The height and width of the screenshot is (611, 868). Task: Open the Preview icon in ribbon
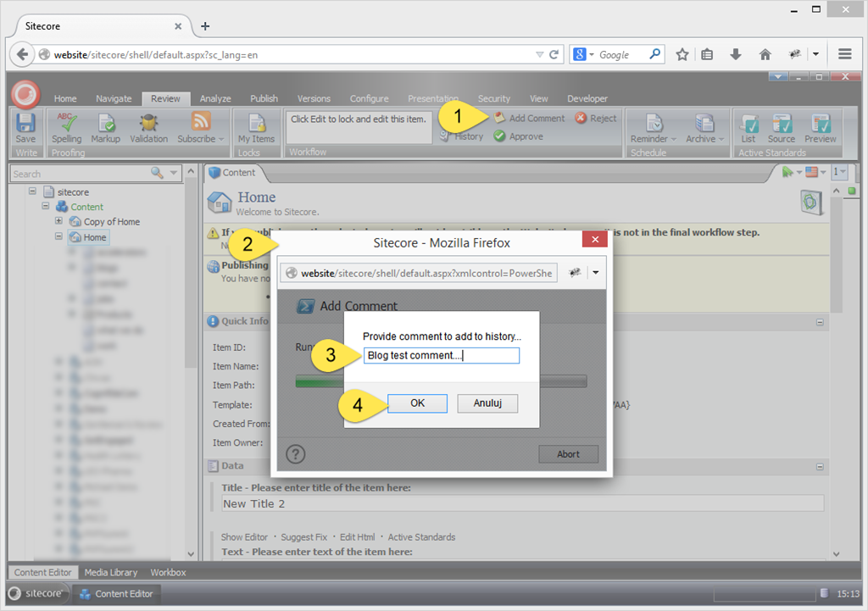(820, 127)
